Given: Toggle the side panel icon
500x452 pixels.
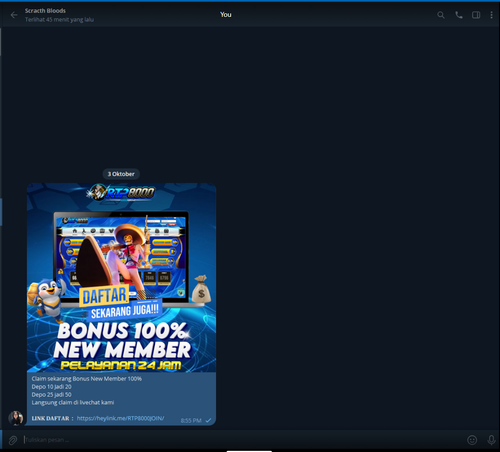Looking at the screenshot, I should pyautogui.click(x=476, y=15).
